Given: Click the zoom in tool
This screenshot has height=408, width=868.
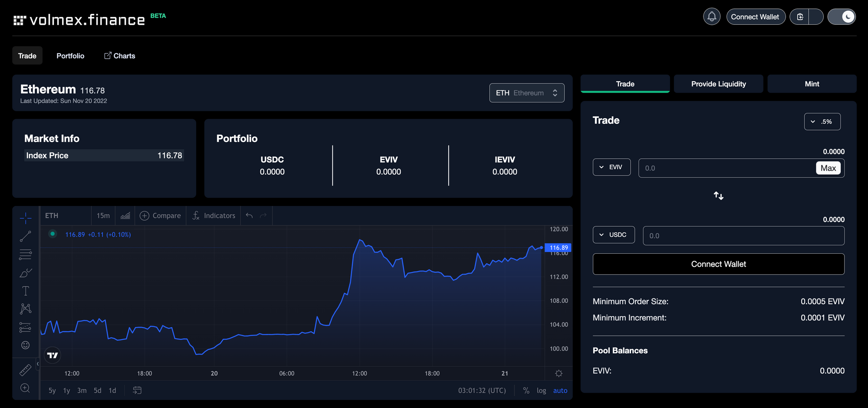Looking at the screenshot, I should (26, 388).
